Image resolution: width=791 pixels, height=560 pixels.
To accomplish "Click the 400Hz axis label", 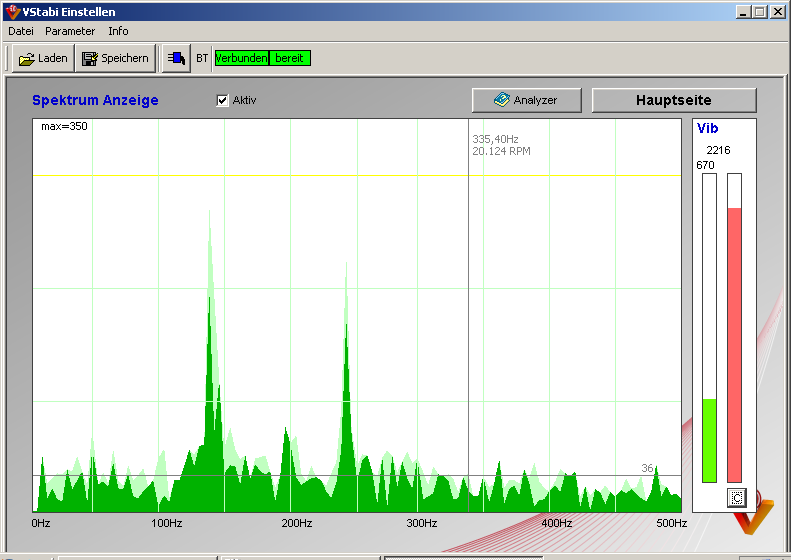I will 556,523.
